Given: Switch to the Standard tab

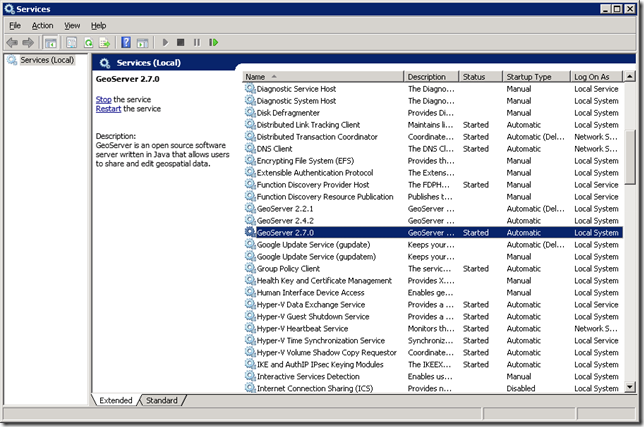Looking at the screenshot, I should pos(162,400).
